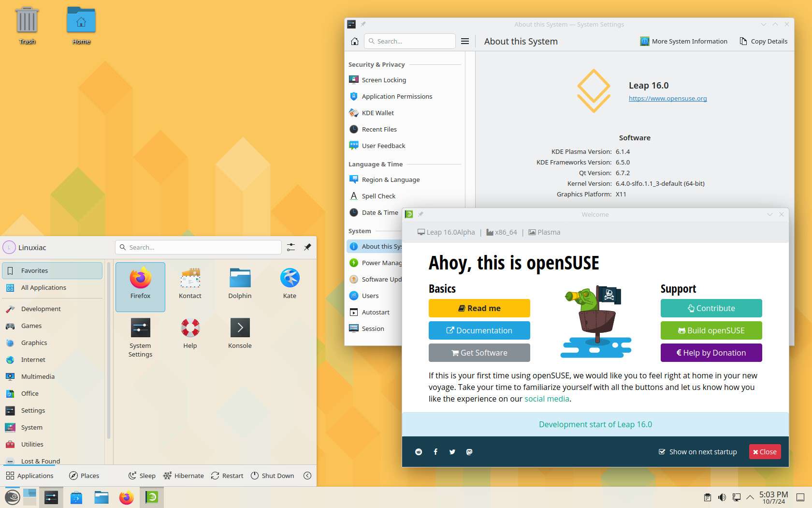This screenshot has height=508, width=812.
Task: Open the opensuse.org link
Action: [667, 98]
